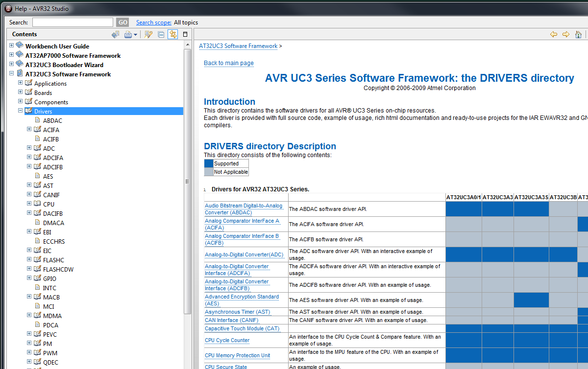Click the Print topics printer icon

pos(128,34)
